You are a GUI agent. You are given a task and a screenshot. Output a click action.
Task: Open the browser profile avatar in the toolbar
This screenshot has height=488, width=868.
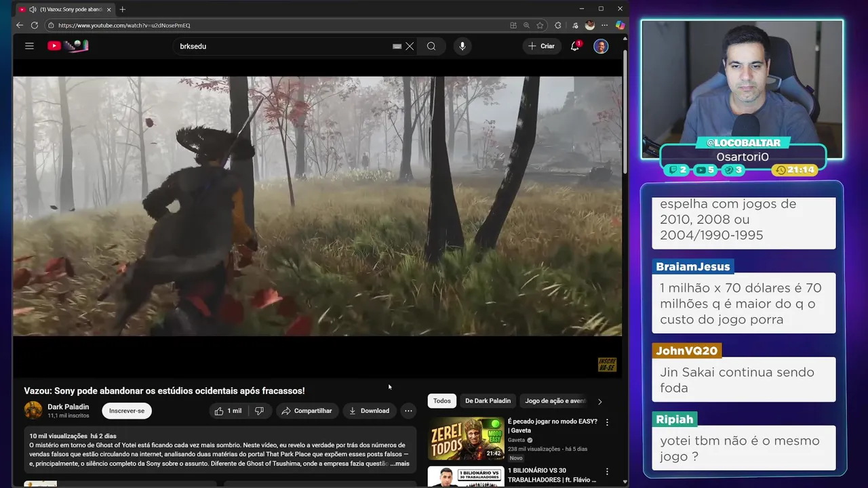(x=590, y=25)
